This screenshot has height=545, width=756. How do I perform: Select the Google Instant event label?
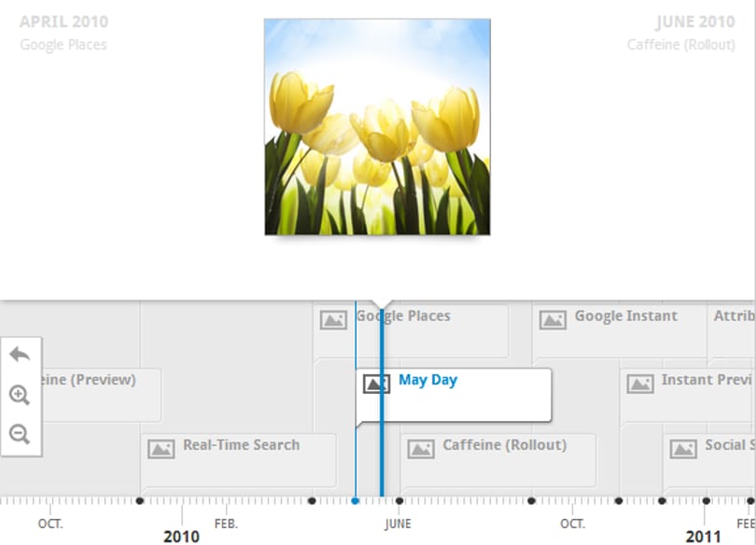pos(626,316)
